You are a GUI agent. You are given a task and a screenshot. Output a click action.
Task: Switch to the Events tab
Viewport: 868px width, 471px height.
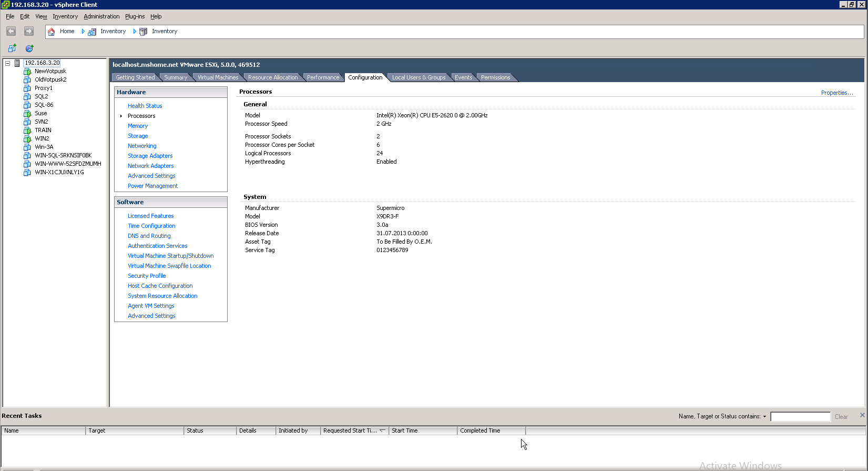tap(463, 77)
